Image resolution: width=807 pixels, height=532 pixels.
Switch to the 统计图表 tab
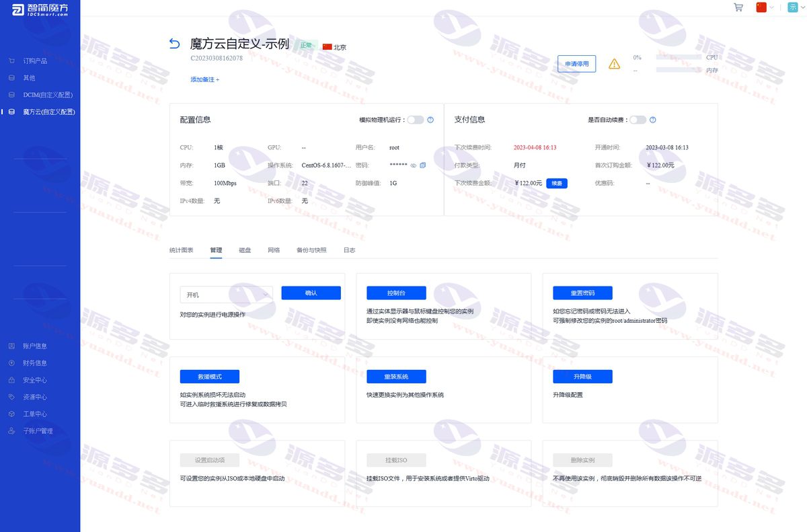point(182,250)
